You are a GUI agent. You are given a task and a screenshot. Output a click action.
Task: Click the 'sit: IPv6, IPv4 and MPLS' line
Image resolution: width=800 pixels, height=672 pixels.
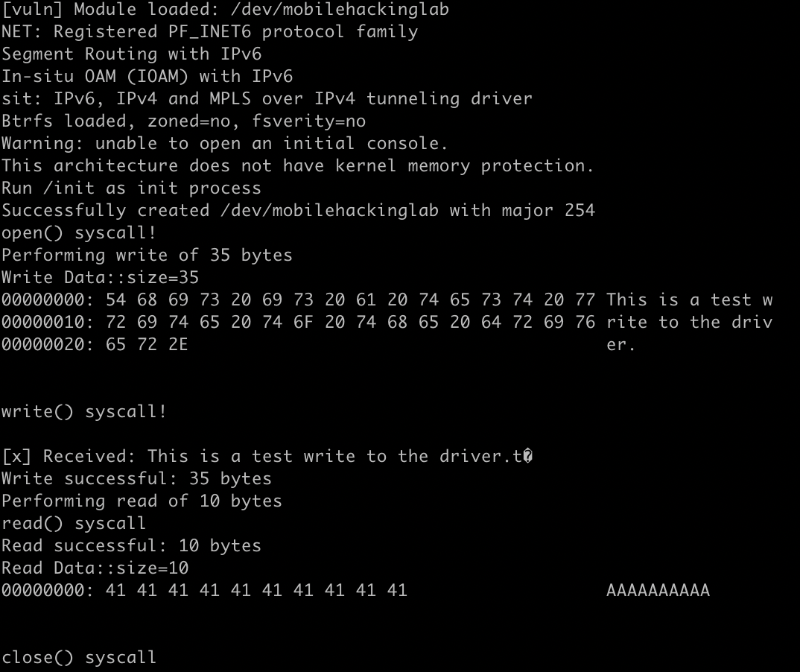click(x=267, y=98)
